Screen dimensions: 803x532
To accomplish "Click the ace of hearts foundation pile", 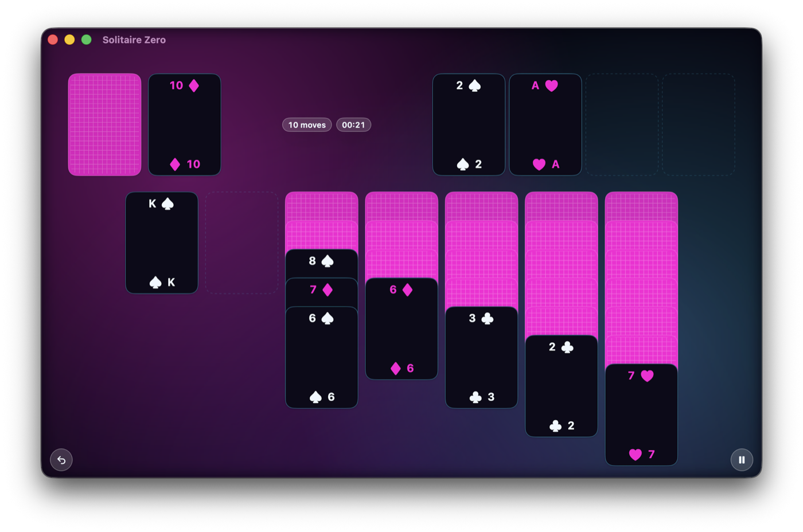I will 545,124.
